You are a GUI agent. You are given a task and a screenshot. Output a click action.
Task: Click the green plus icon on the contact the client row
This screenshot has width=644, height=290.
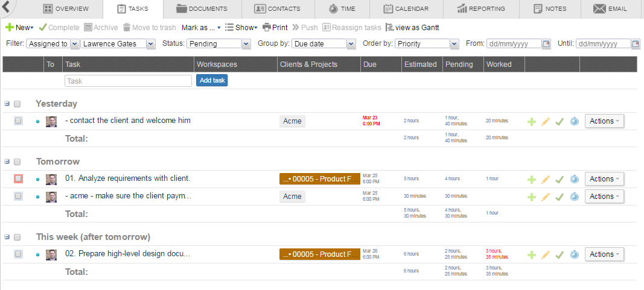click(532, 121)
